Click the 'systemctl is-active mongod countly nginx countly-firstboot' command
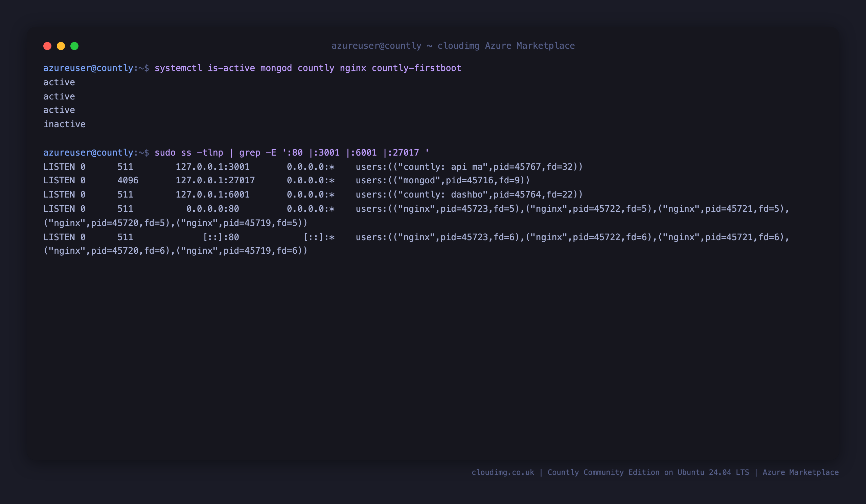866x504 pixels. pyautogui.click(x=308, y=68)
